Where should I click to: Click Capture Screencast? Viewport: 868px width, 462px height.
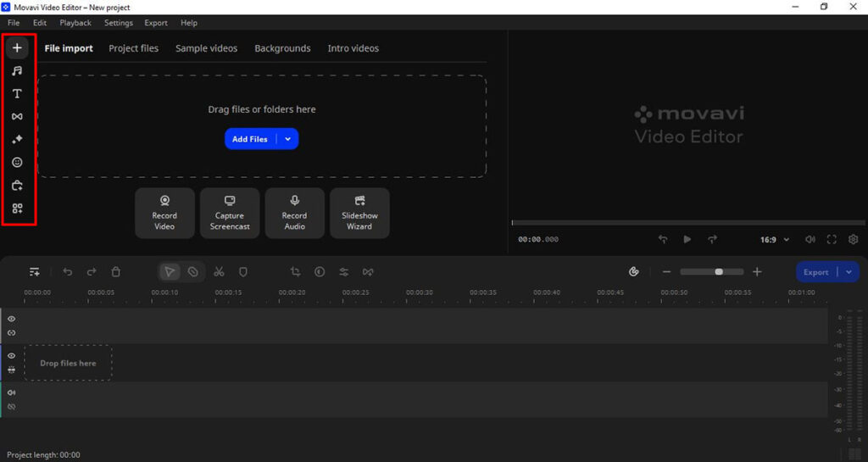point(230,213)
